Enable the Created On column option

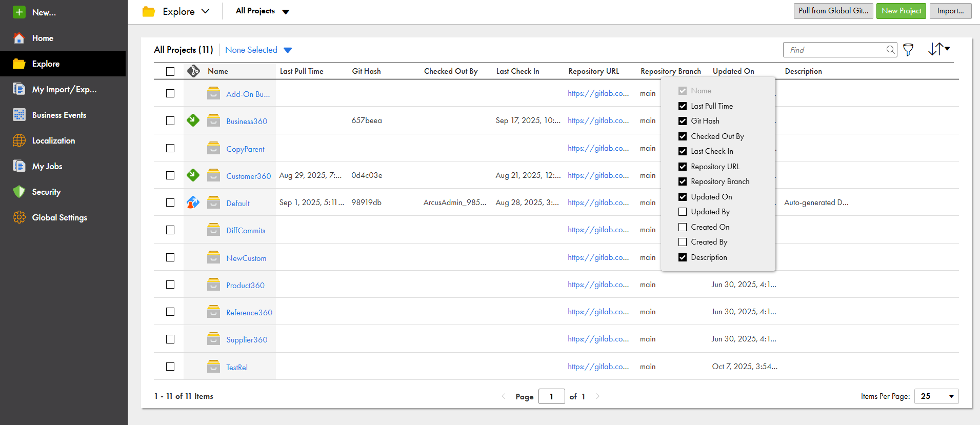point(683,227)
